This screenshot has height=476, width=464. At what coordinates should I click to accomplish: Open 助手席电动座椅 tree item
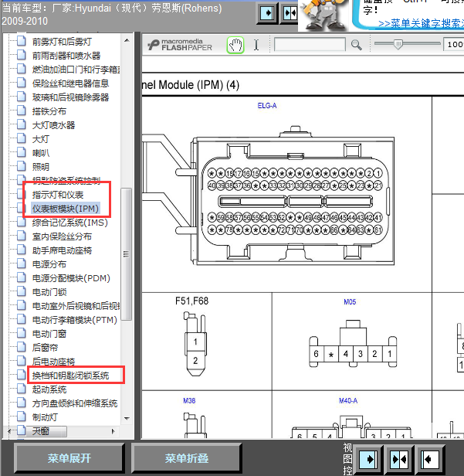click(62, 250)
